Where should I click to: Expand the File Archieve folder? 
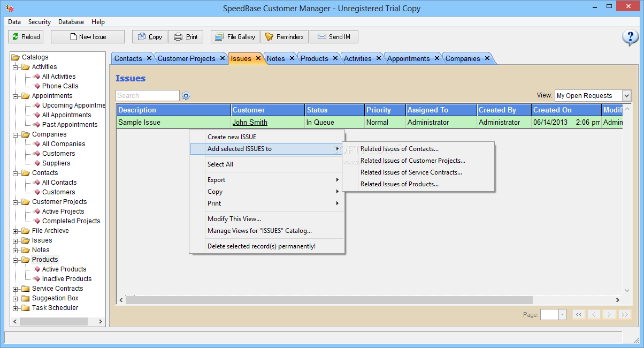(x=16, y=231)
